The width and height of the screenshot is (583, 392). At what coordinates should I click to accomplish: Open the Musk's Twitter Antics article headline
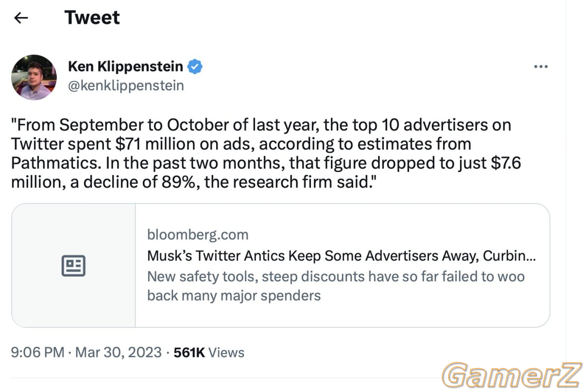pyautogui.click(x=342, y=256)
